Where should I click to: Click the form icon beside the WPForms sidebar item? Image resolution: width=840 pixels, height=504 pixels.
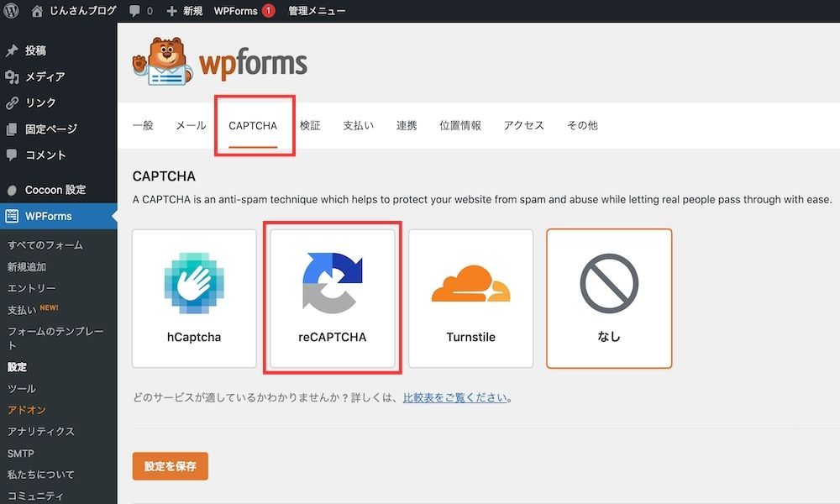tap(12, 216)
